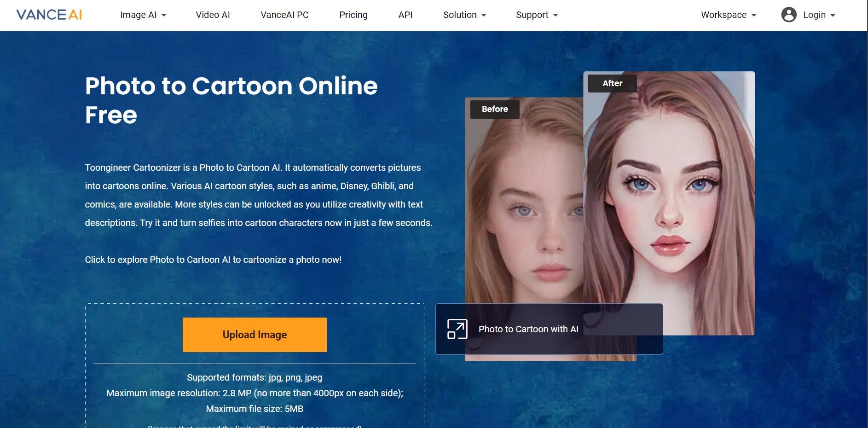
Task: Click the user account avatar icon
Action: coord(789,15)
